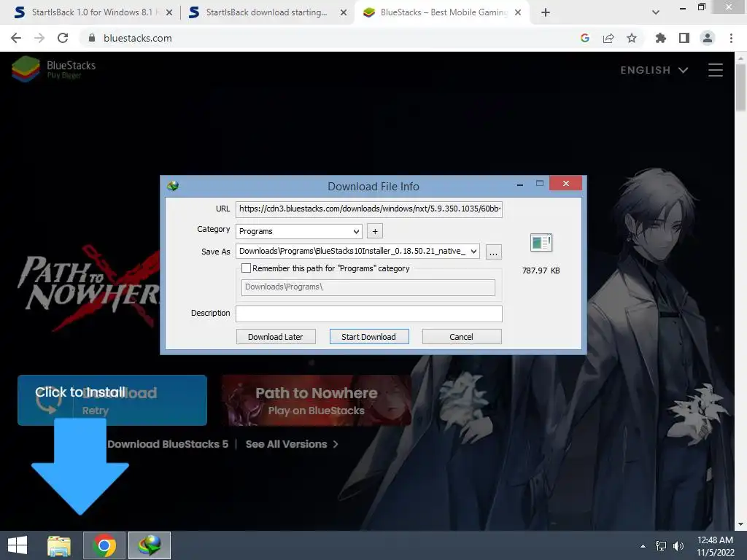Open the Chrome three-dot menu
The width and height of the screenshot is (747, 560).
[x=731, y=38]
